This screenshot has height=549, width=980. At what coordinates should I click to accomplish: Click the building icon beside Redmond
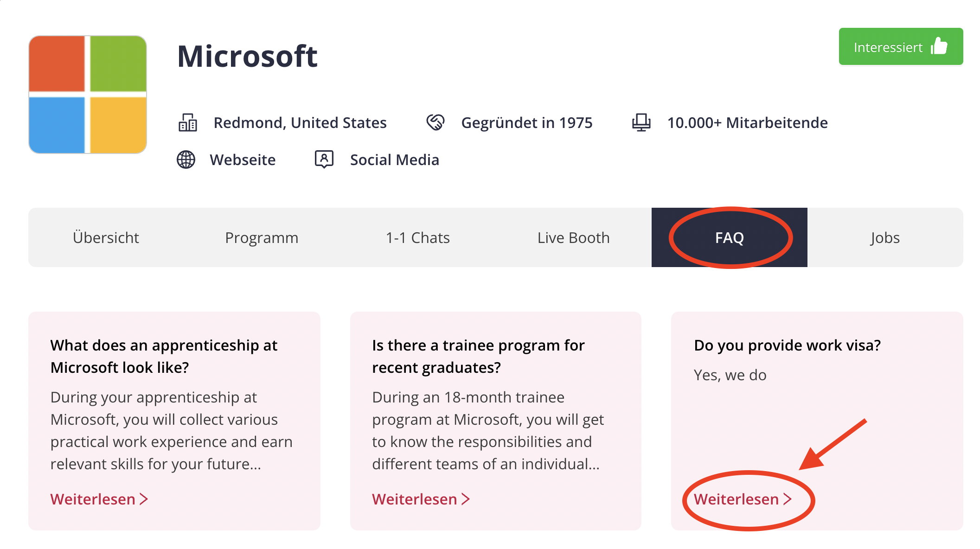point(188,122)
